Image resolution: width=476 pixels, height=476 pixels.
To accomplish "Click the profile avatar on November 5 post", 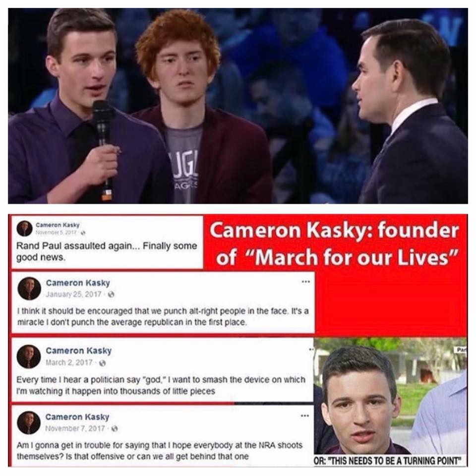I will tap(25, 229).
